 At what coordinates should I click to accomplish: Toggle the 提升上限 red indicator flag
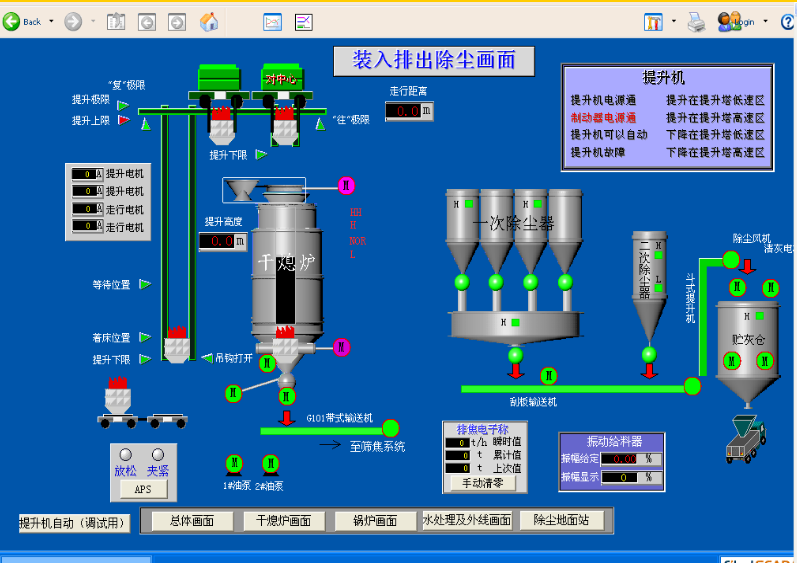point(123,120)
